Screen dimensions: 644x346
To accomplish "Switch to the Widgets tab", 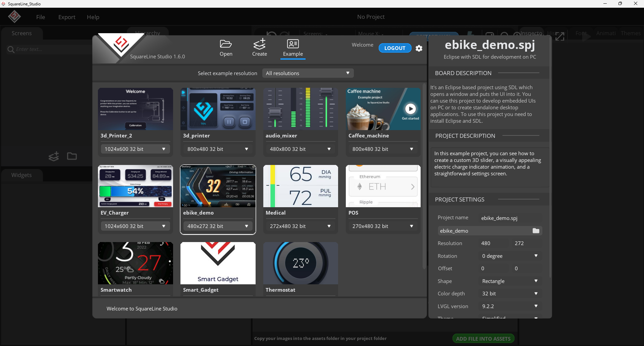I will pos(22,175).
